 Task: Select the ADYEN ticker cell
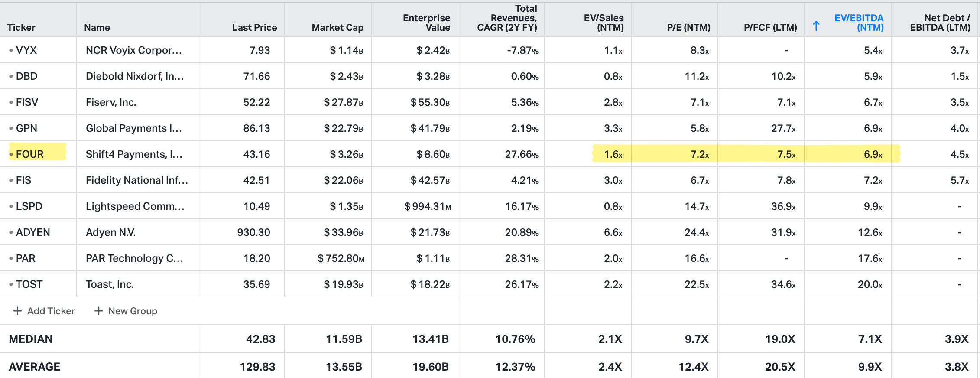pyautogui.click(x=33, y=232)
